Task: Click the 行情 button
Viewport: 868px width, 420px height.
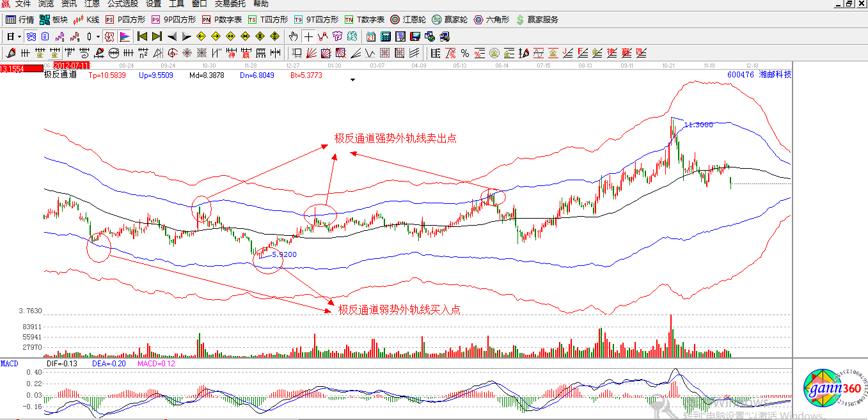Action: click(x=20, y=20)
